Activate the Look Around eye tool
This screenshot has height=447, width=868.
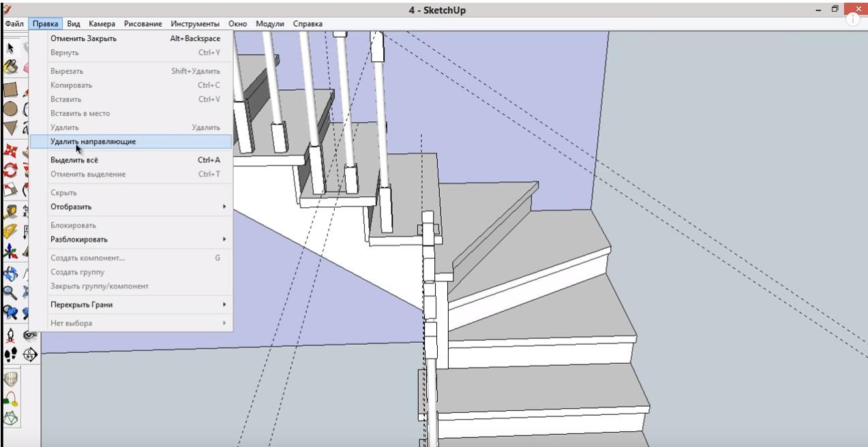point(30,335)
